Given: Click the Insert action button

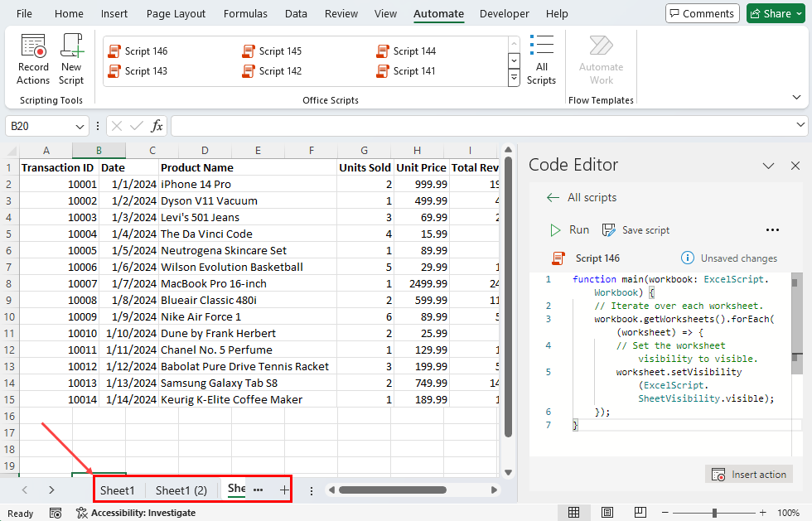Looking at the screenshot, I should click(x=749, y=475).
